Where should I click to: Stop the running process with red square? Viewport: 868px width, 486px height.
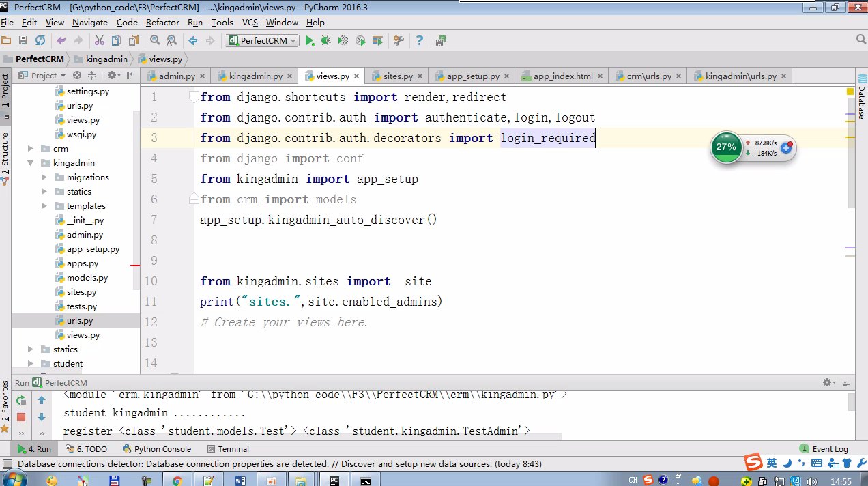(x=21, y=417)
